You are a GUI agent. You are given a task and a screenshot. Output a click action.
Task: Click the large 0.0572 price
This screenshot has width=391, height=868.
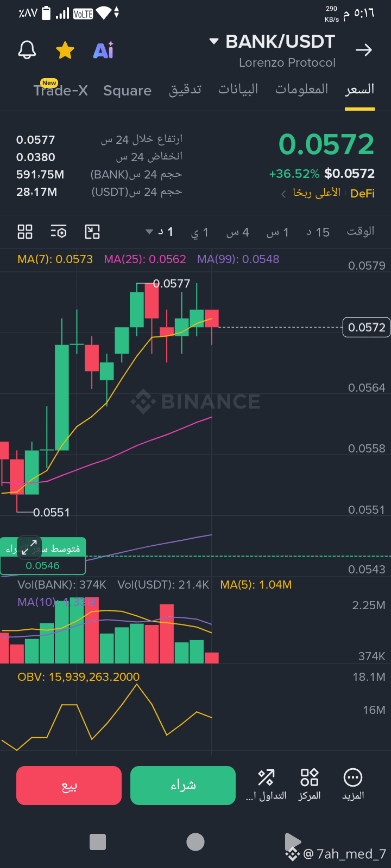[326, 144]
